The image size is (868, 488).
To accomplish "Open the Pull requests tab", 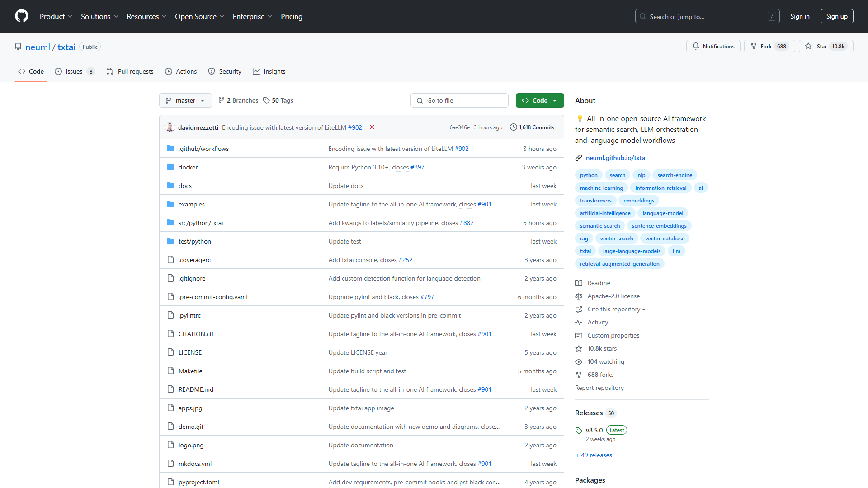I will [x=130, y=71].
